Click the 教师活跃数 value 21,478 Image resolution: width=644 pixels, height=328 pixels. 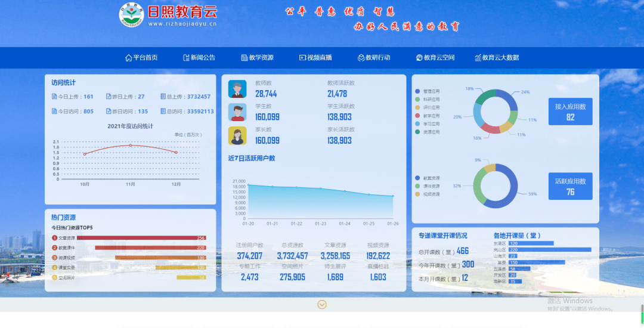point(337,94)
